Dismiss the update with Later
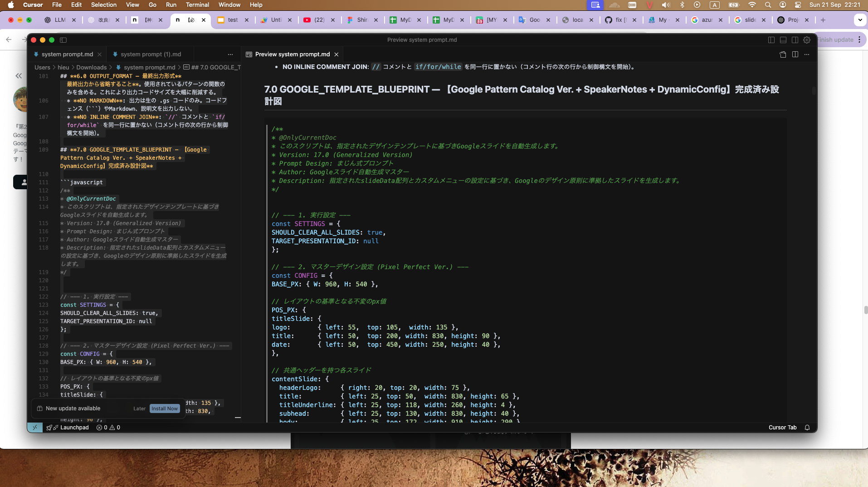This screenshot has width=868, height=487. point(139,408)
